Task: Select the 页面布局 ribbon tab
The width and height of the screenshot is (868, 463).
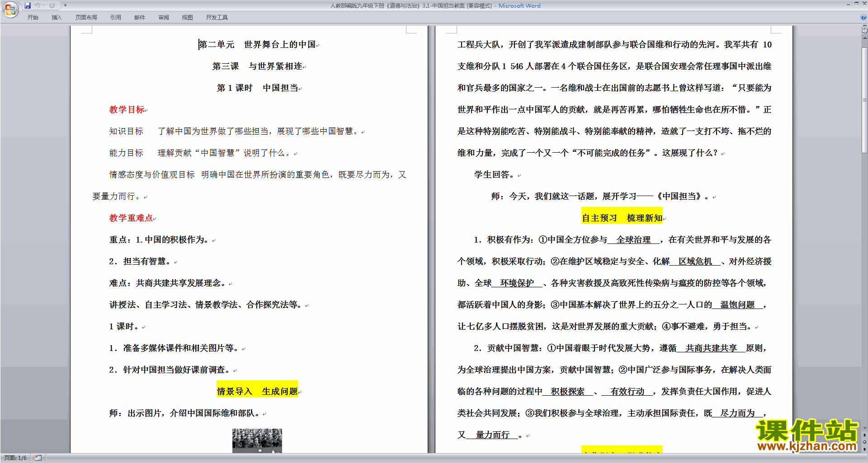Action: pyautogui.click(x=86, y=18)
